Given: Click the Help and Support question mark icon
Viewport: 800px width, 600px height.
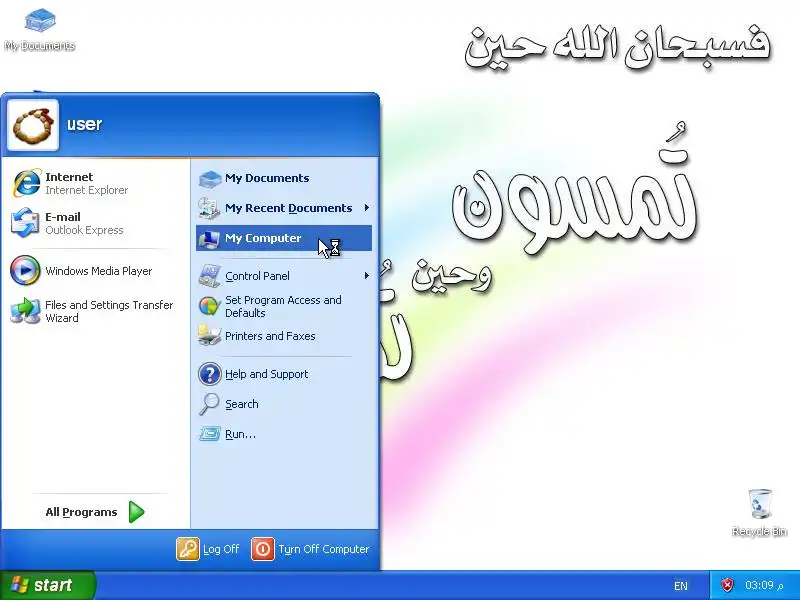Looking at the screenshot, I should coord(209,374).
